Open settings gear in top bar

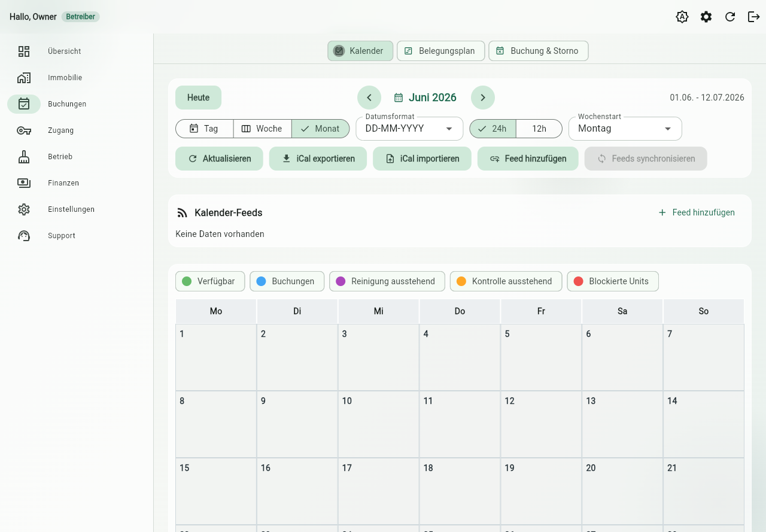click(706, 17)
